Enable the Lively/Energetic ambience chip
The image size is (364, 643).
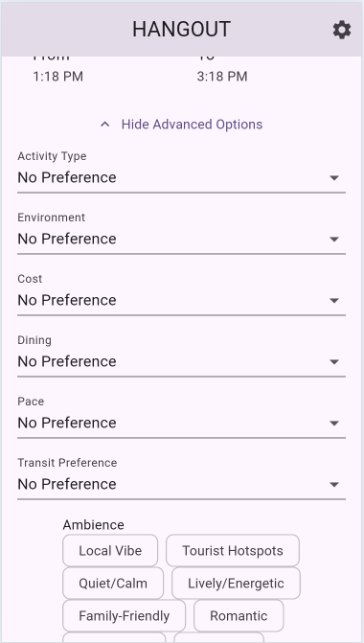pos(236,584)
